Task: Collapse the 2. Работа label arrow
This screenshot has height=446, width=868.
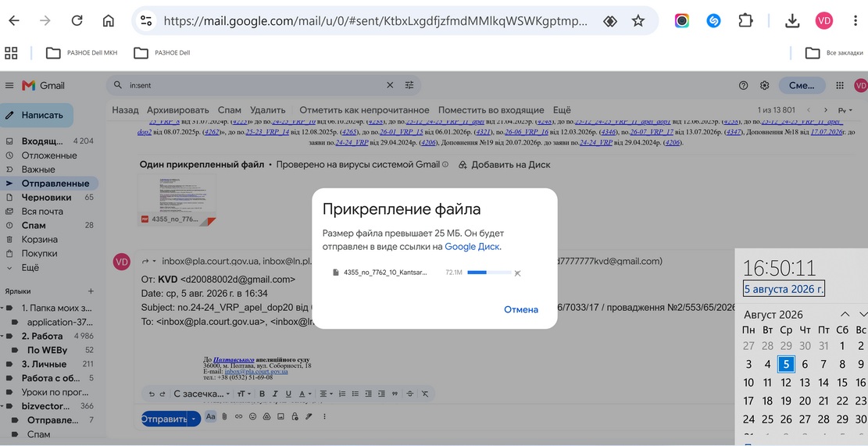Action: (2, 337)
